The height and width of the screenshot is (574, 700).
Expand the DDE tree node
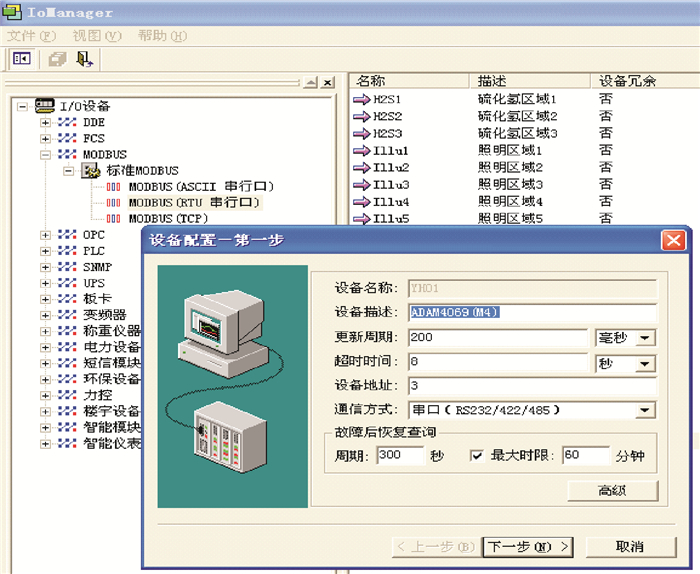click(x=45, y=122)
